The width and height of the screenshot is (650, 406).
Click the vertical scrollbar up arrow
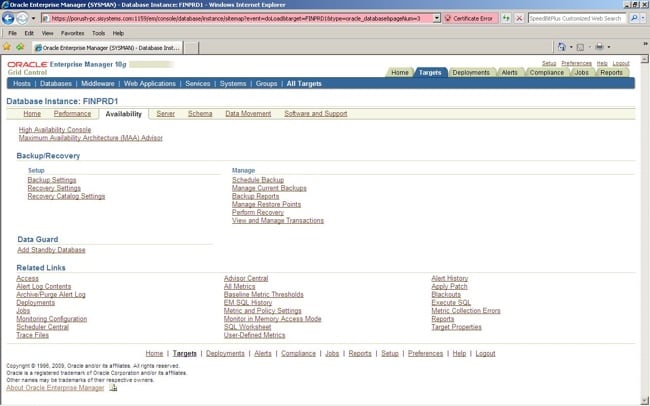pos(644,59)
